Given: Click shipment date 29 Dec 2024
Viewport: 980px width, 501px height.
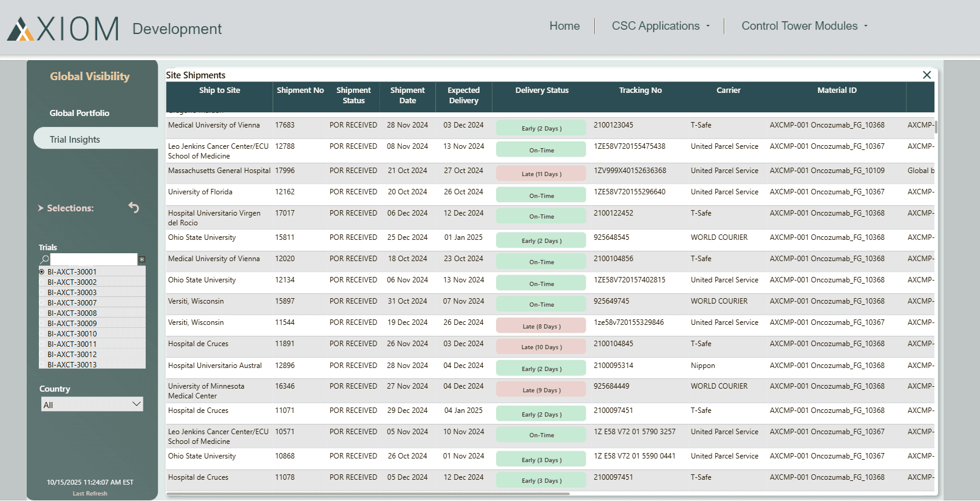Looking at the screenshot, I should [x=407, y=411].
